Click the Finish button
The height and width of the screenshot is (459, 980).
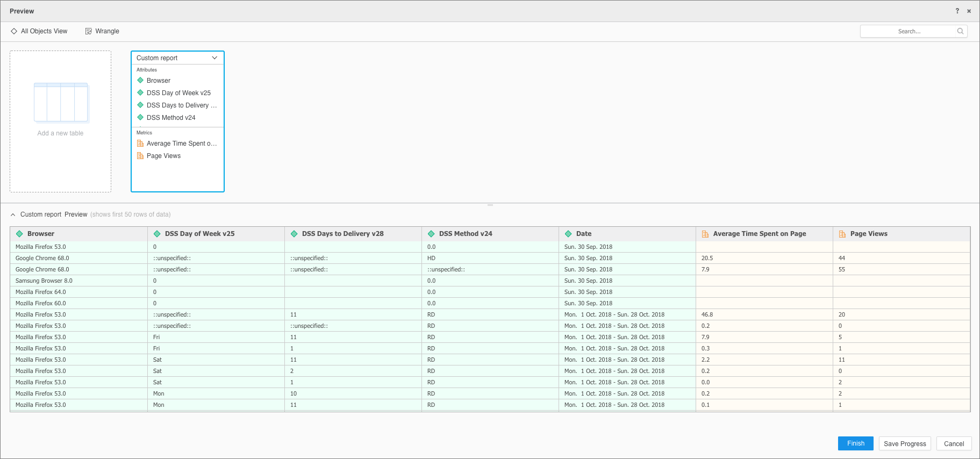coord(855,443)
